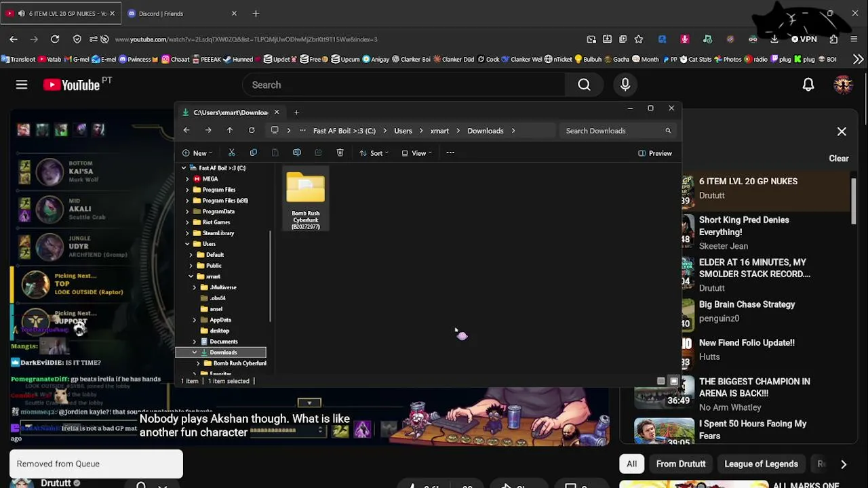Select the League of Legends filter chip

(x=761, y=464)
